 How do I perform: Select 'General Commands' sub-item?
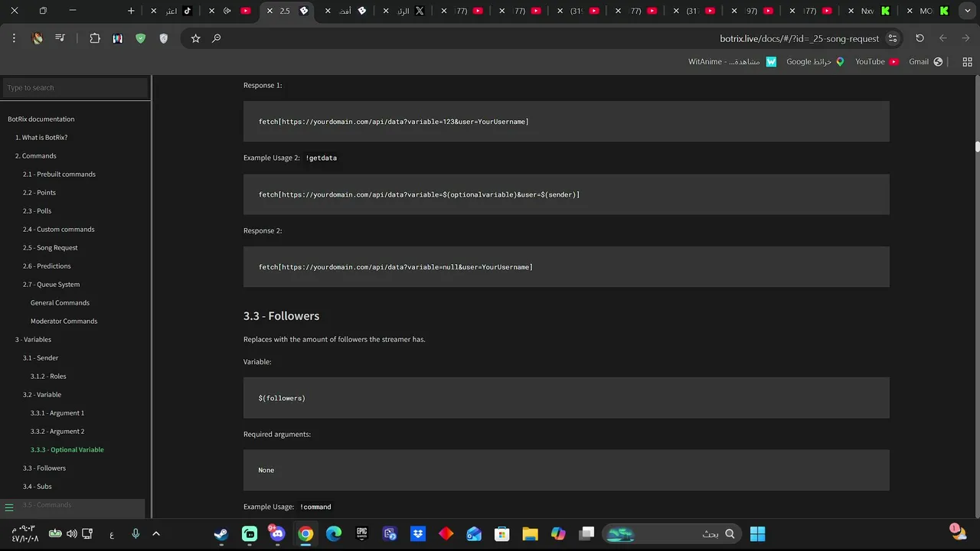tap(60, 303)
